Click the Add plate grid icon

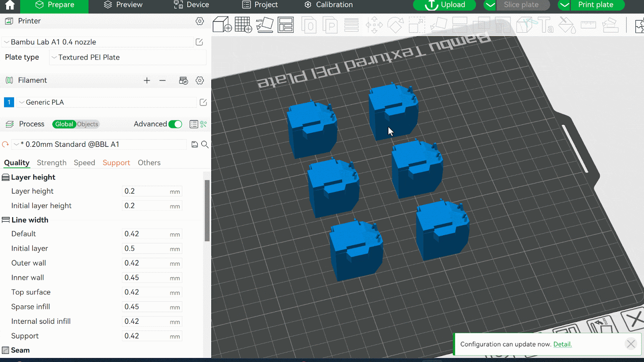tap(243, 25)
